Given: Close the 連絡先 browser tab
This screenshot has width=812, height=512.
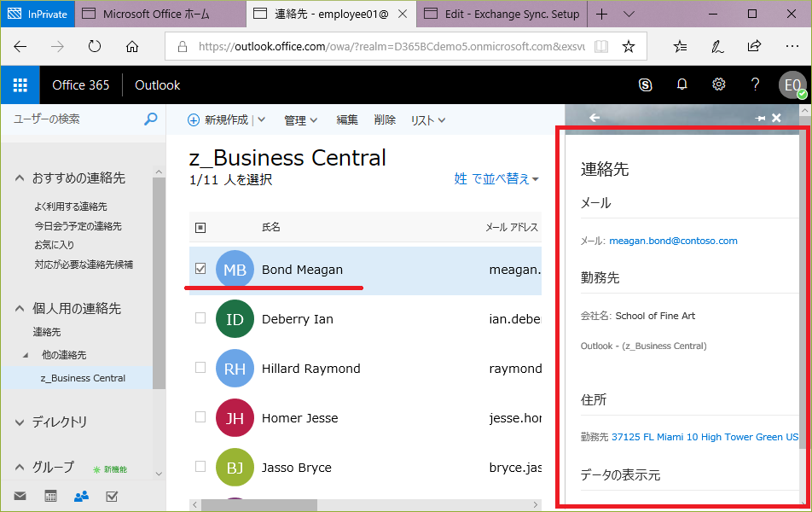Looking at the screenshot, I should tap(403, 14).
